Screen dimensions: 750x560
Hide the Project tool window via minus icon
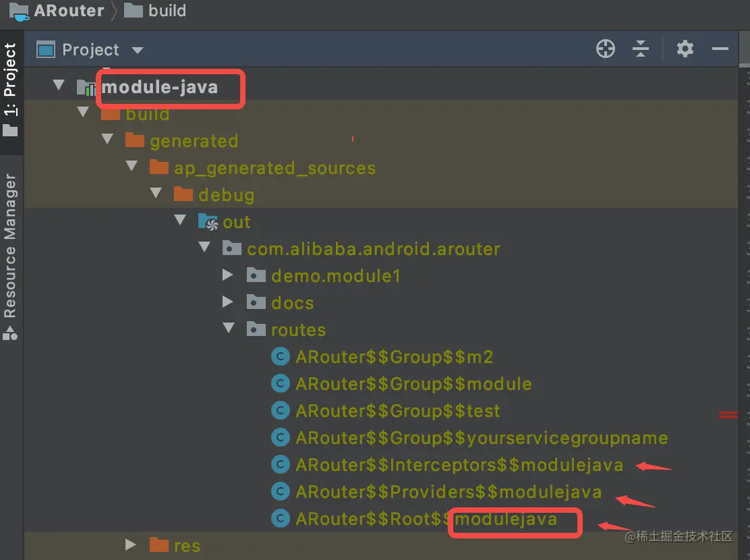pos(720,49)
